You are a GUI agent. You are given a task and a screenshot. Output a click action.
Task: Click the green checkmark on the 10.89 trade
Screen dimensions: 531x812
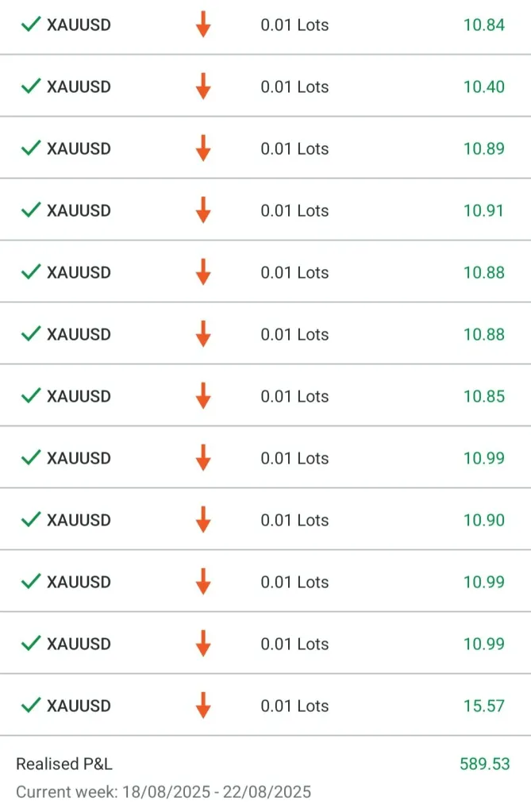pos(31,148)
